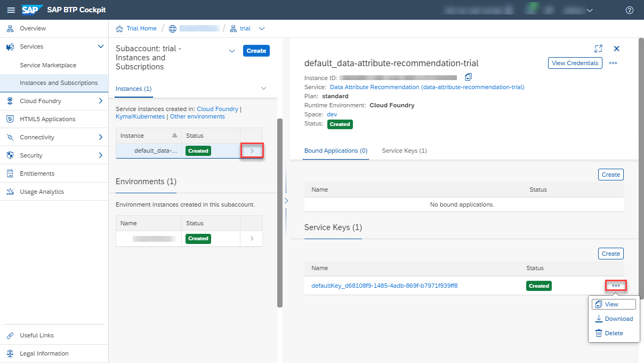
Task: Click Create in Service Keys section
Action: click(x=611, y=254)
